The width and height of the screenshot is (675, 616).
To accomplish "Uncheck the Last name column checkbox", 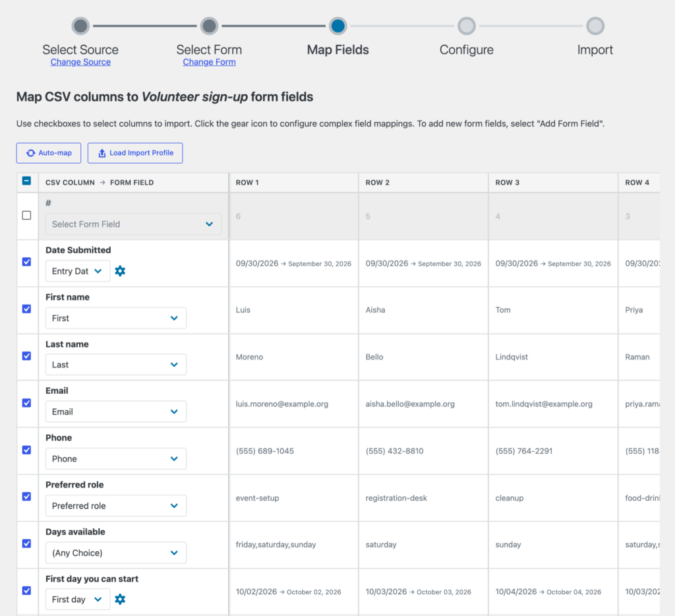I will [26, 355].
